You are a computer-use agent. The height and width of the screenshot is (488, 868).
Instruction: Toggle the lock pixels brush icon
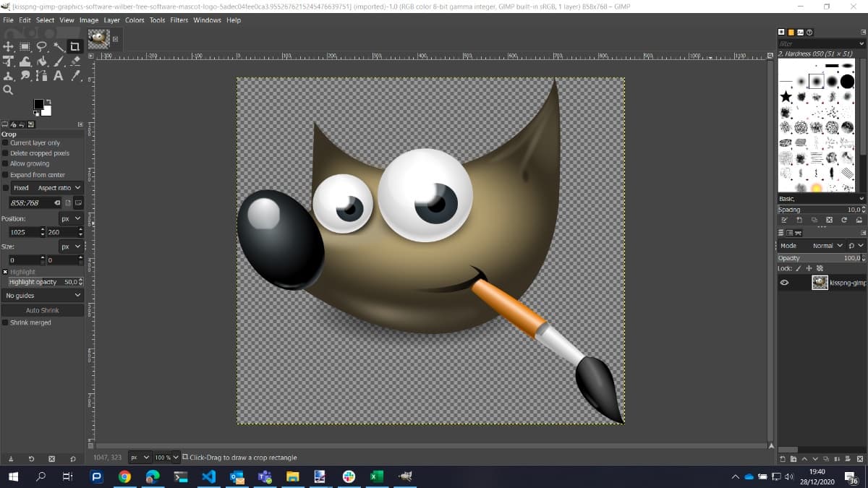point(799,268)
